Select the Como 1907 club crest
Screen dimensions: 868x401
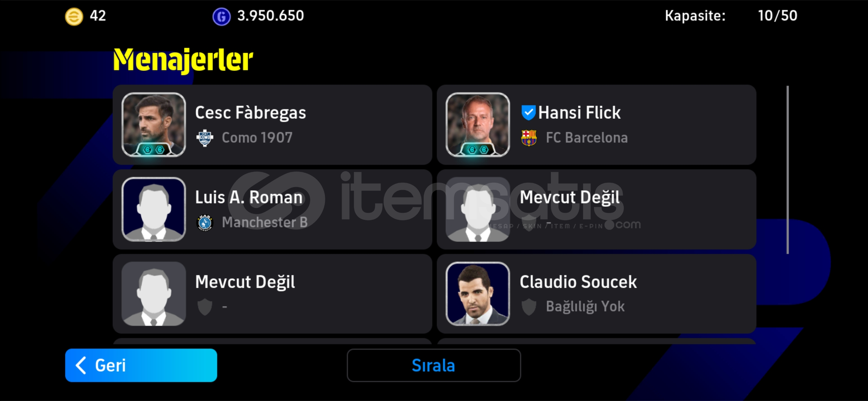204,138
